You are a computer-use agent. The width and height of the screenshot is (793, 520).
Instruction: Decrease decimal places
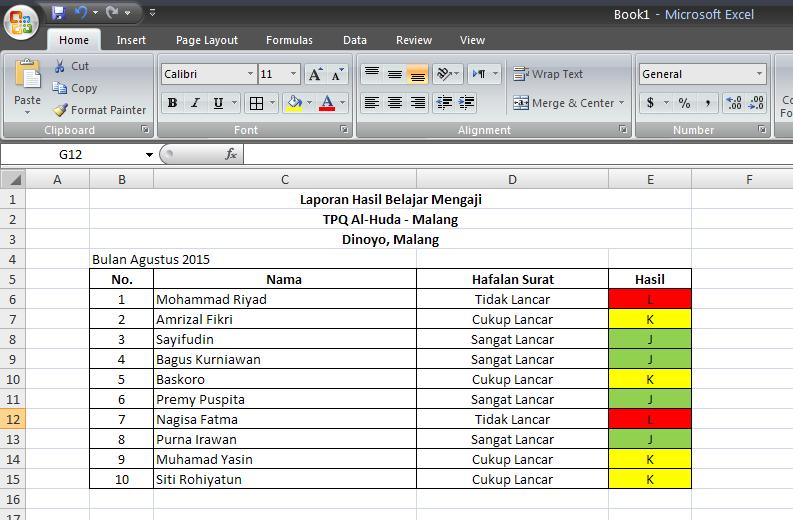[x=756, y=103]
